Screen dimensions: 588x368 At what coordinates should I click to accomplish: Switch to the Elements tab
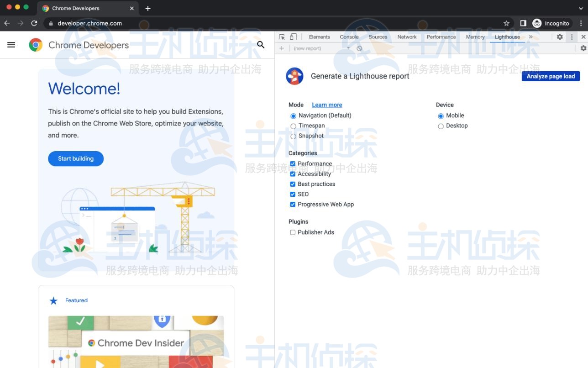[319, 37]
